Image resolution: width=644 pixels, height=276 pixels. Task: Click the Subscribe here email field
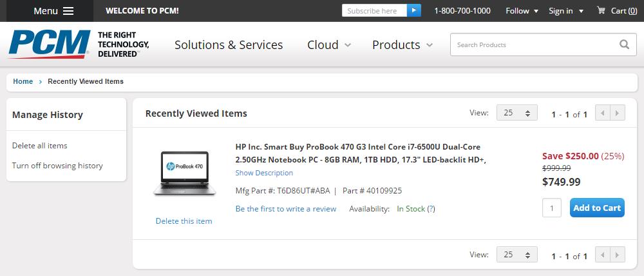(374, 11)
